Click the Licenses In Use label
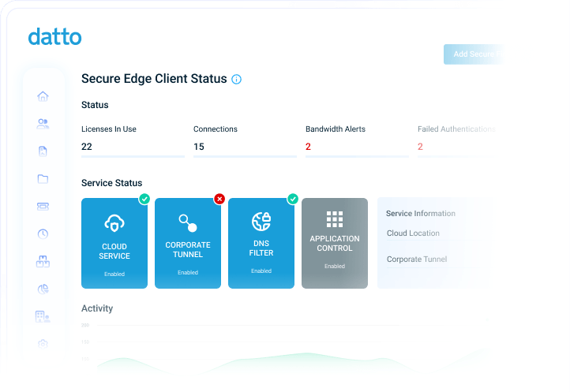Viewport: 570px width, 392px height. point(109,129)
